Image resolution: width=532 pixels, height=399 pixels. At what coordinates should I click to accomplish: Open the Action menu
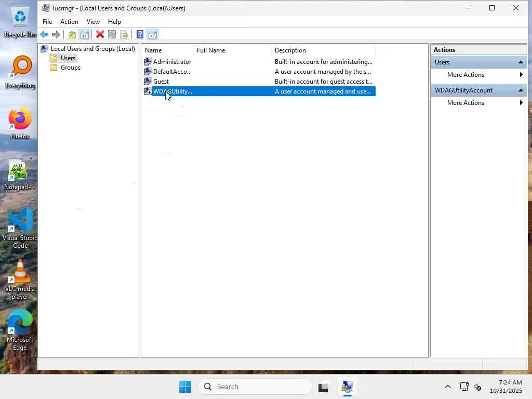pyautogui.click(x=69, y=21)
